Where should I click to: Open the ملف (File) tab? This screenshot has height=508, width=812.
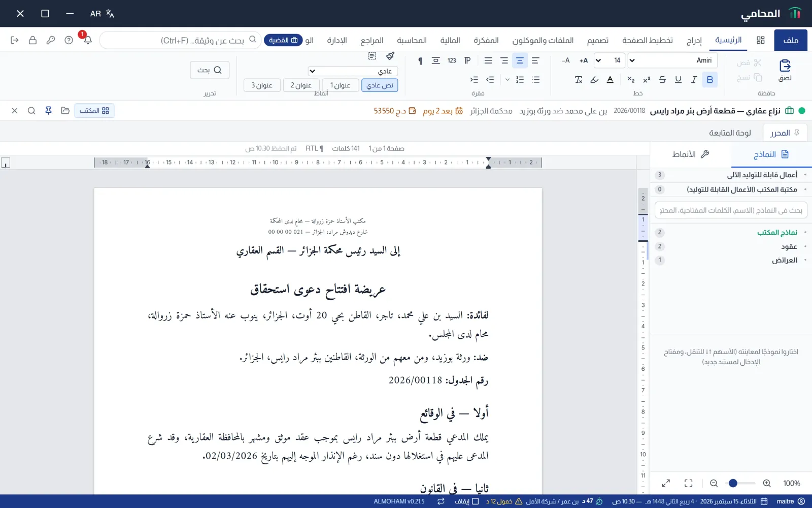click(791, 40)
